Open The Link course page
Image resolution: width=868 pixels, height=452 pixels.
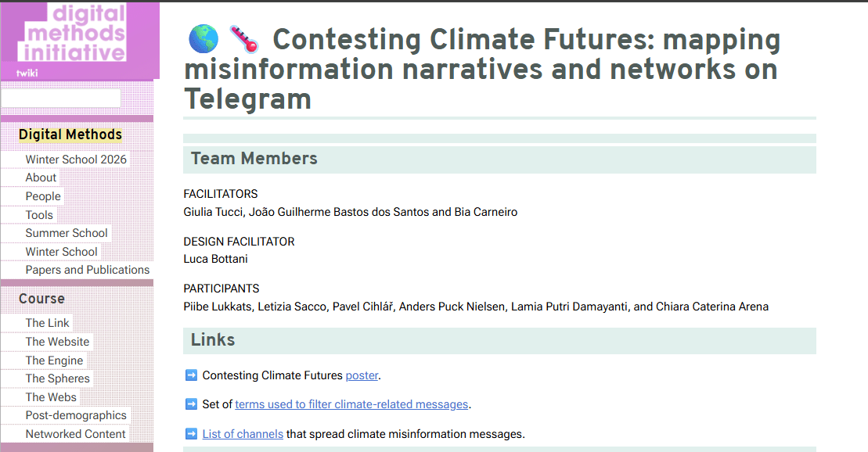[47, 323]
